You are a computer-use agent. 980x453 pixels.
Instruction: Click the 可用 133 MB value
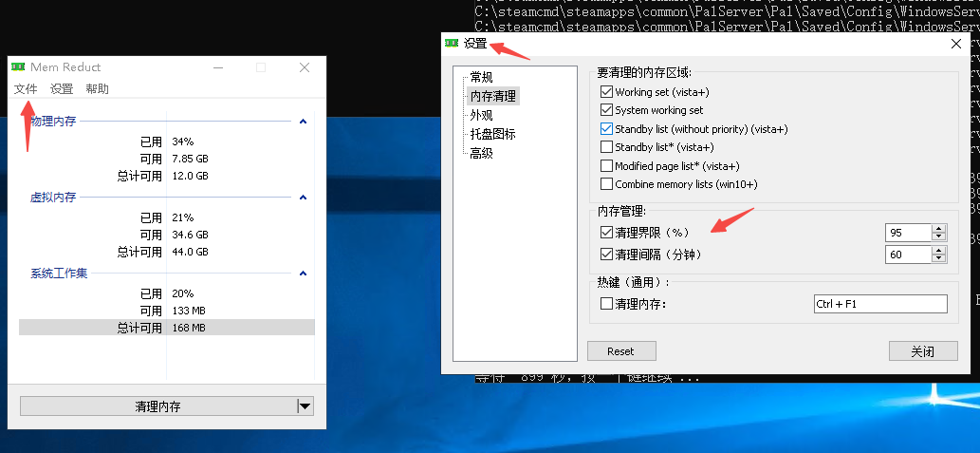pyautogui.click(x=189, y=311)
